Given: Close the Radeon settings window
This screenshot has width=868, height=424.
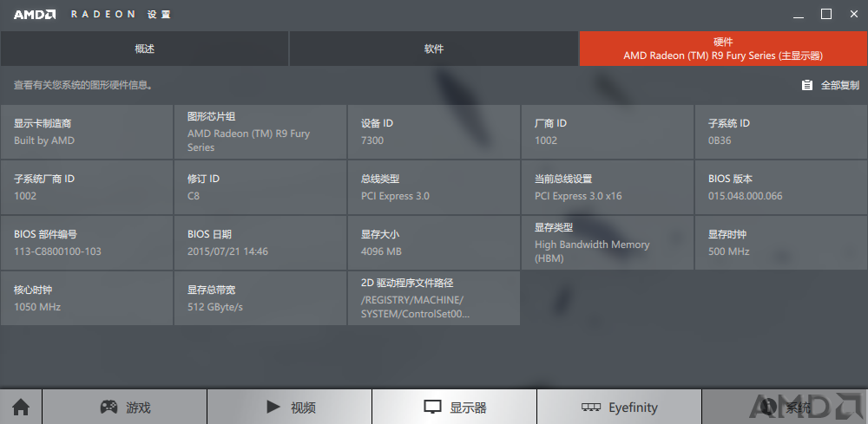Looking at the screenshot, I should [853, 15].
